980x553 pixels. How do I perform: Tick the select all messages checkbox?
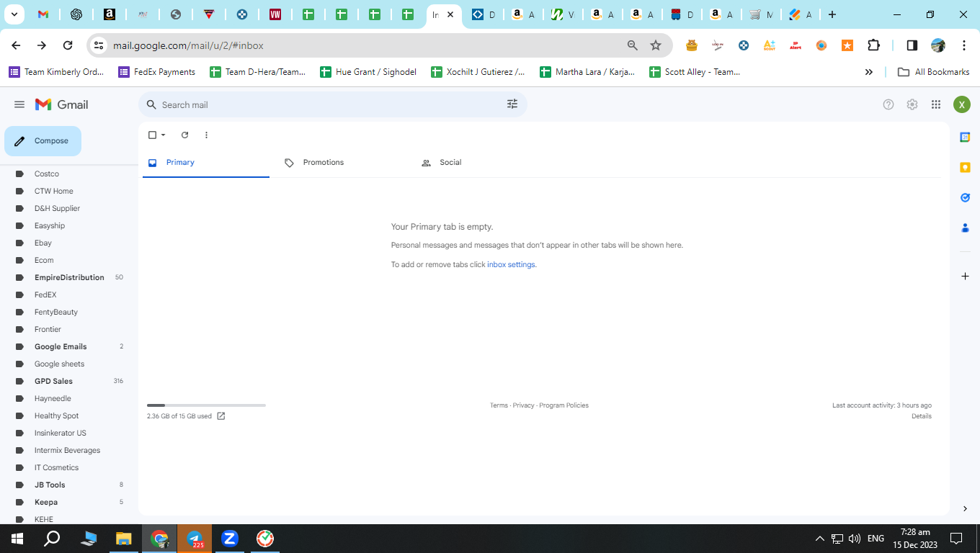[152, 135]
